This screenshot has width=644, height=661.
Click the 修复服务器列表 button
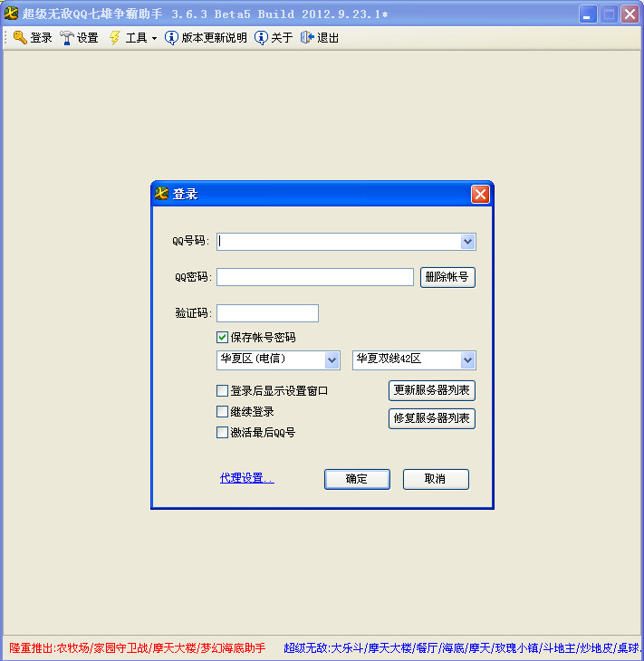[x=432, y=418]
